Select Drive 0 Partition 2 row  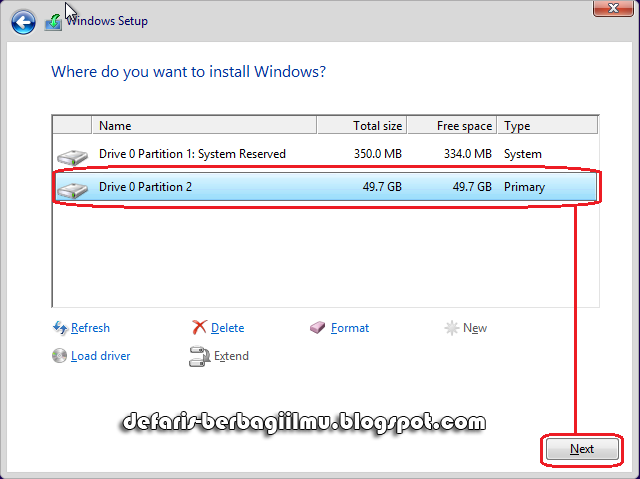[x=300, y=187]
